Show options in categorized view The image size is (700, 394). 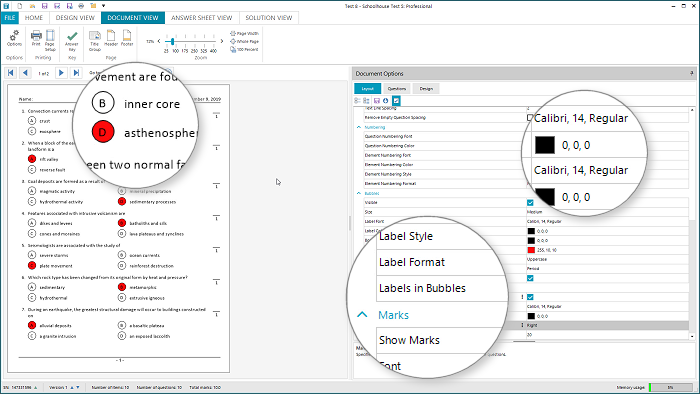pos(358,101)
